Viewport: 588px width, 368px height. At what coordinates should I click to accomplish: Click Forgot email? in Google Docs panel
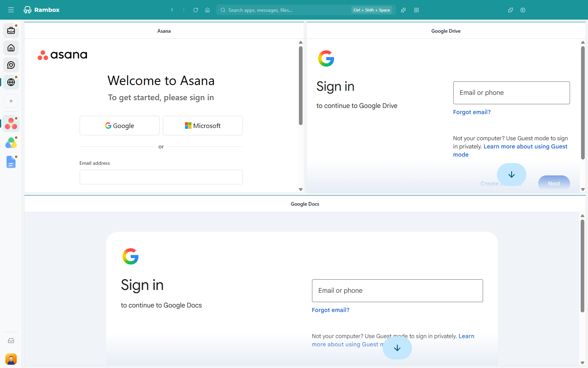coord(330,310)
